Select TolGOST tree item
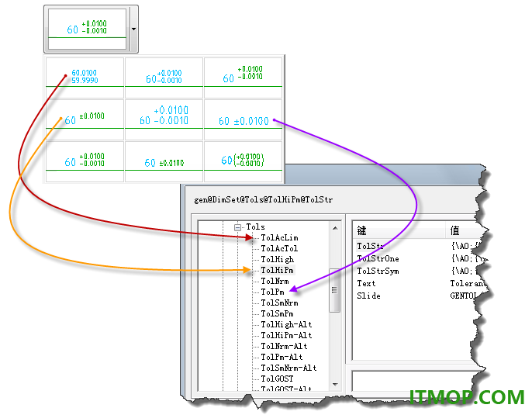Screen dimensions: 532x415 pyautogui.click(x=277, y=379)
